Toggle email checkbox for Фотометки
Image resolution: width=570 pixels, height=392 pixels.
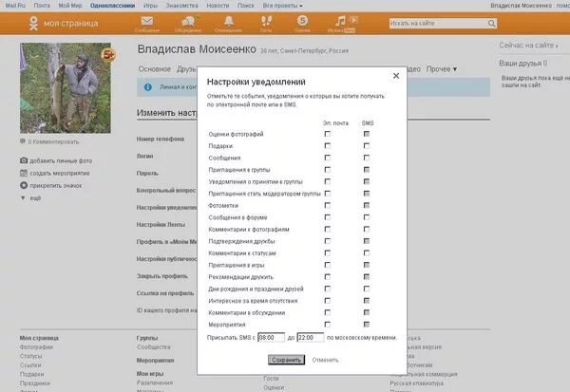click(x=328, y=205)
